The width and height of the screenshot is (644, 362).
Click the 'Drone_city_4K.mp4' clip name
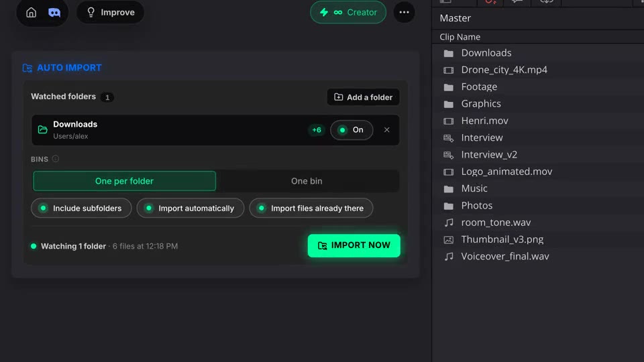pos(504,70)
